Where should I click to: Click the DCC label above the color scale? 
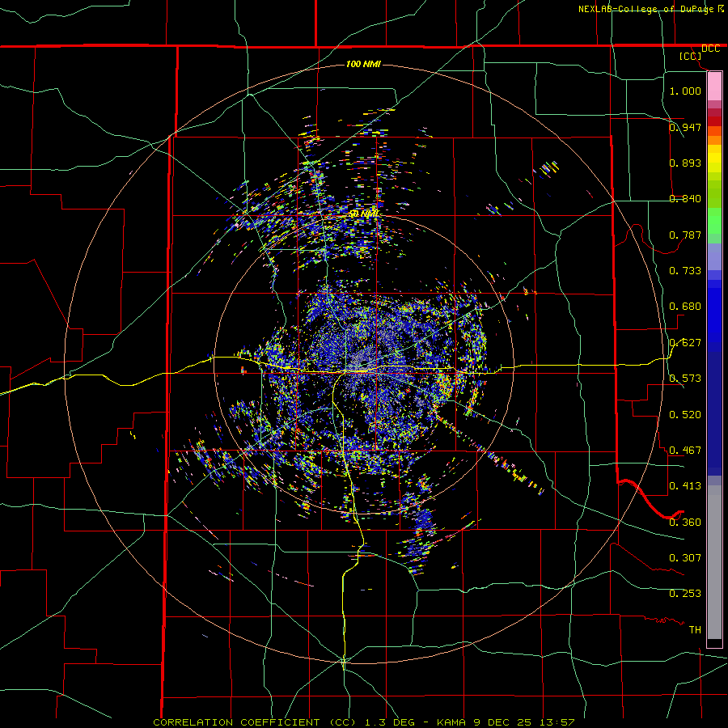coord(710,49)
